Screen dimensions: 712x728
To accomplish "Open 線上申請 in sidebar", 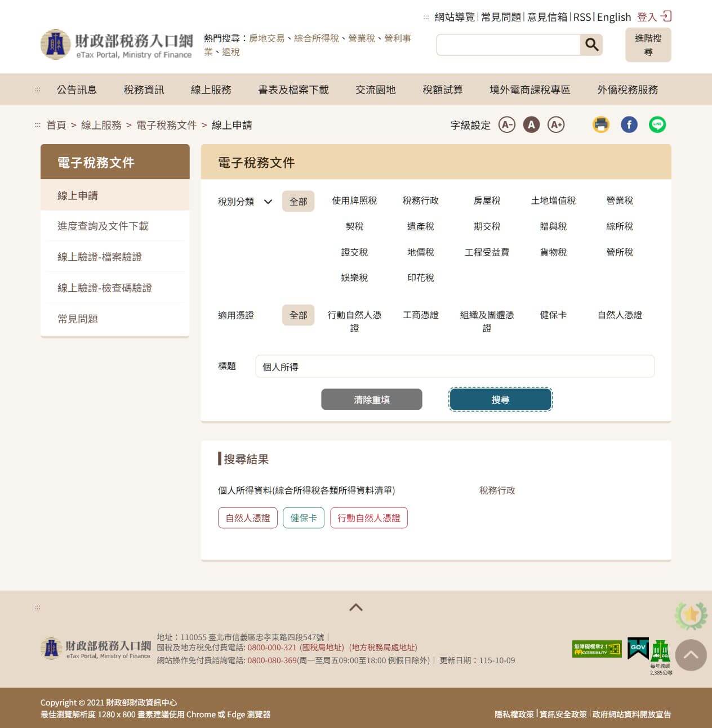I will coord(115,195).
